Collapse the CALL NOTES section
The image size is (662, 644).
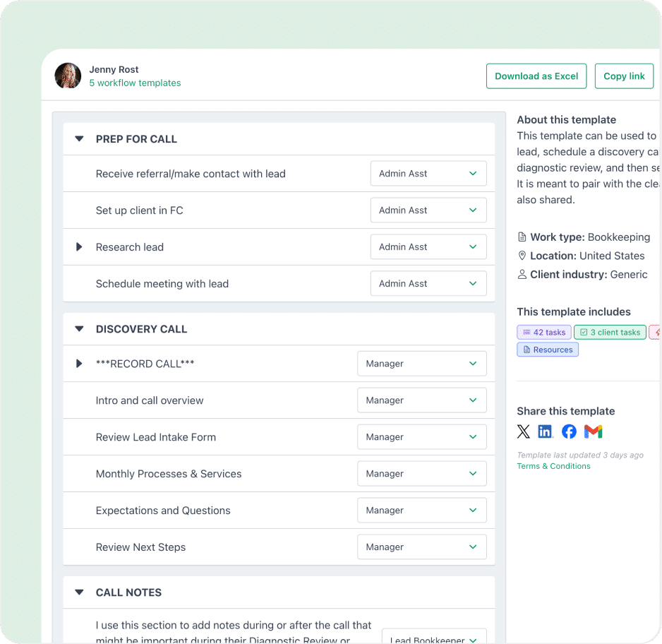[x=79, y=592]
